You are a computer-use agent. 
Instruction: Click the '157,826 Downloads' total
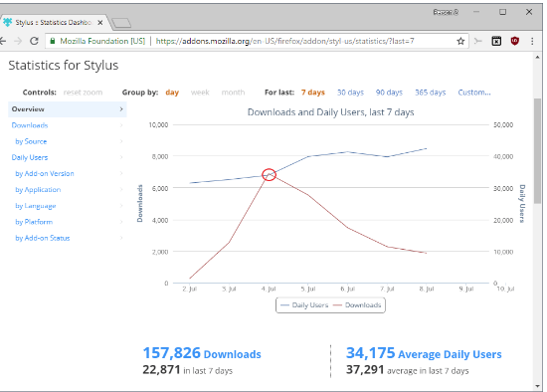pos(202,353)
